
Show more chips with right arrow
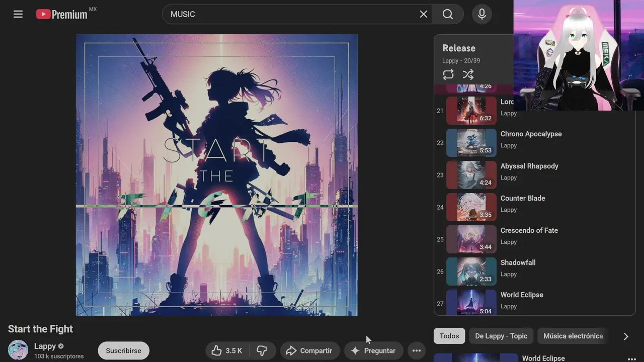[626, 336]
